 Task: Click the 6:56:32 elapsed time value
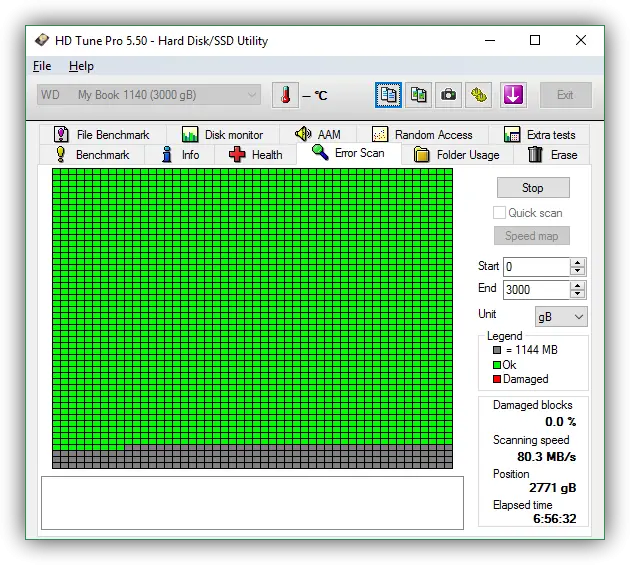coord(554,519)
